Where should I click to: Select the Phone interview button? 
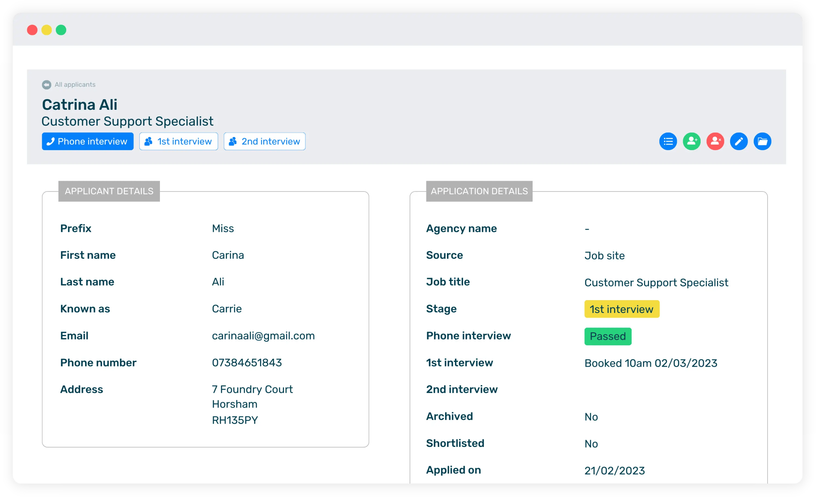click(x=88, y=141)
